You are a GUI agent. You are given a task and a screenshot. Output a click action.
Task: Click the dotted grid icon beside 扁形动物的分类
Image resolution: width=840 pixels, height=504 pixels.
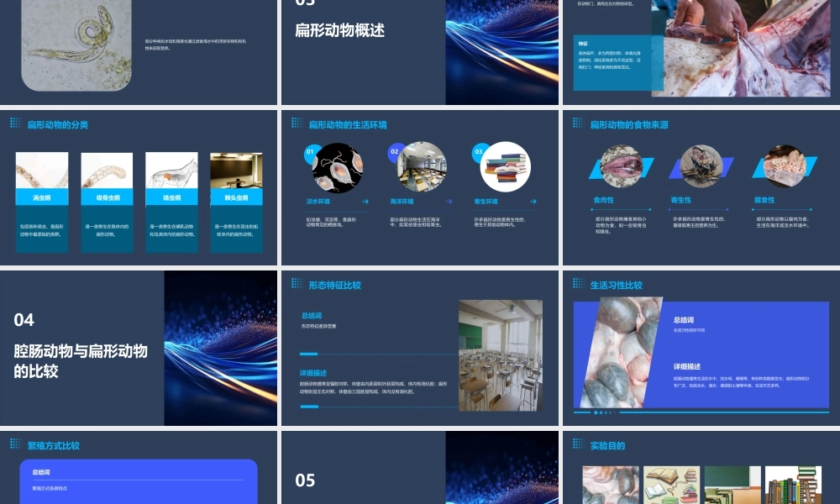(15, 123)
